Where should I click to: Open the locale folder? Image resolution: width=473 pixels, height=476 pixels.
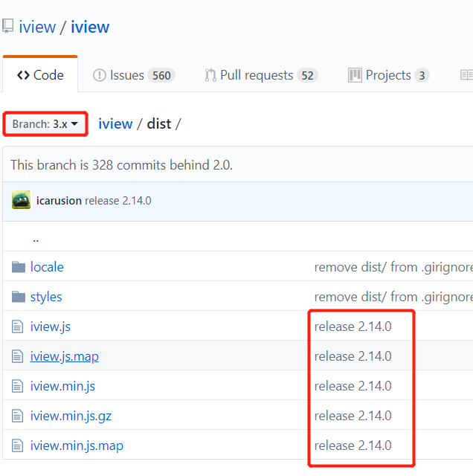(x=47, y=267)
